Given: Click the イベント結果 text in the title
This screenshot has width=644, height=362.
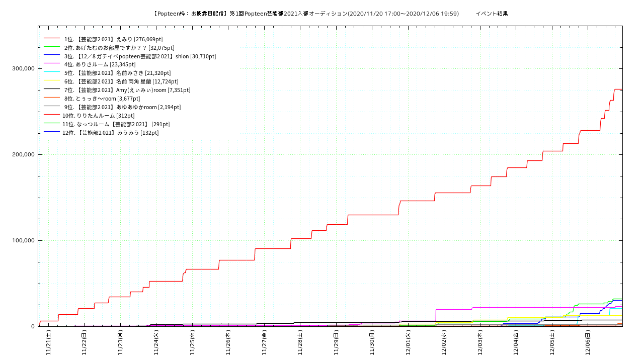Looking at the screenshot, I should click(492, 14).
